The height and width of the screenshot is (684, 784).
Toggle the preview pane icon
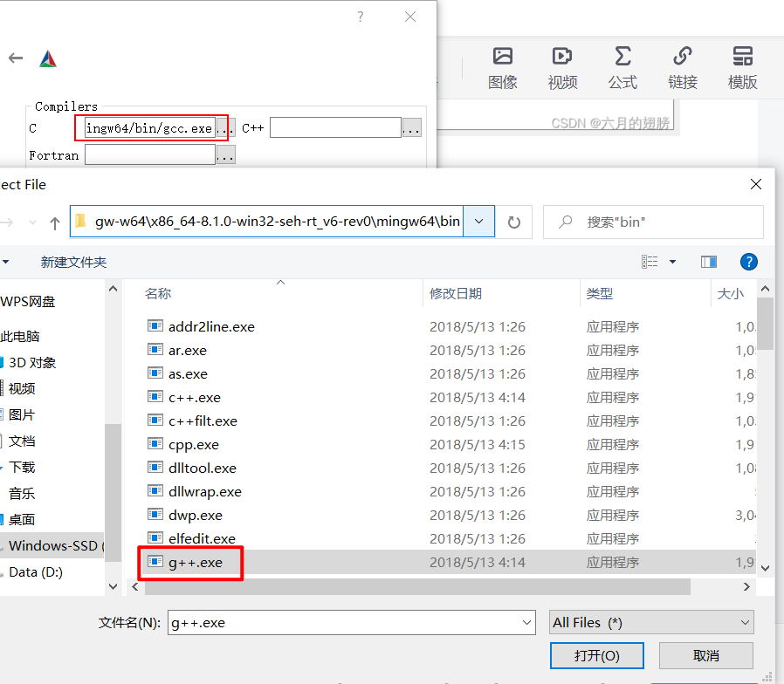click(x=708, y=261)
